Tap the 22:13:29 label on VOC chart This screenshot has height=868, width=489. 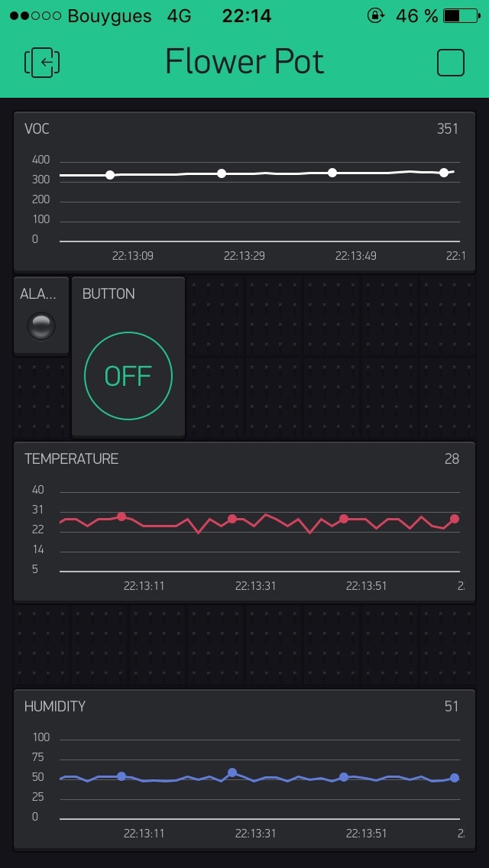[244, 255]
